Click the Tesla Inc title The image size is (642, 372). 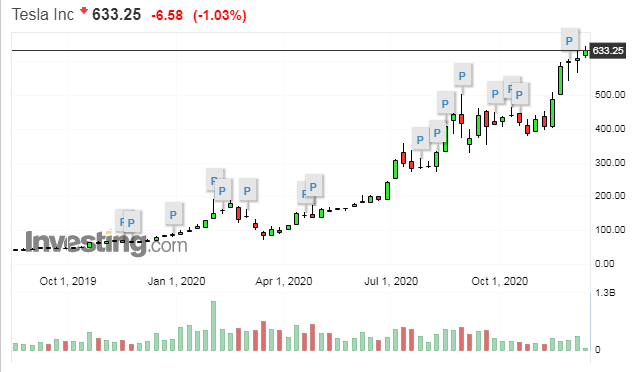(x=43, y=14)
